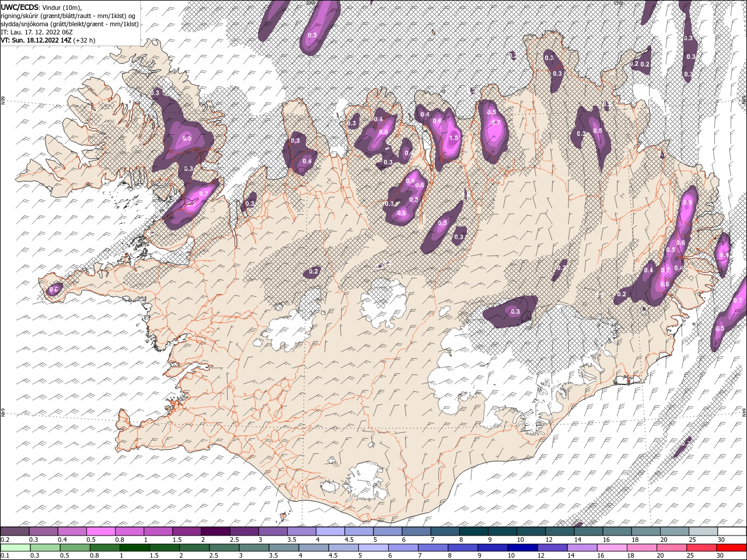Click bottom-row legend swatch between 5 and 6
The width and height of the screenshot is (747, 560).
point(373,548)
